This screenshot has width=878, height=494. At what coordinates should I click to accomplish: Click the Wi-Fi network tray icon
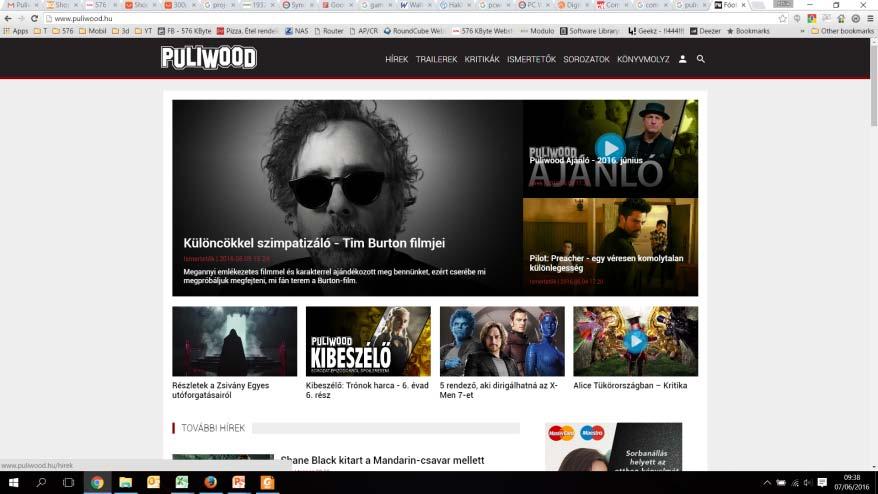point(795,482)
